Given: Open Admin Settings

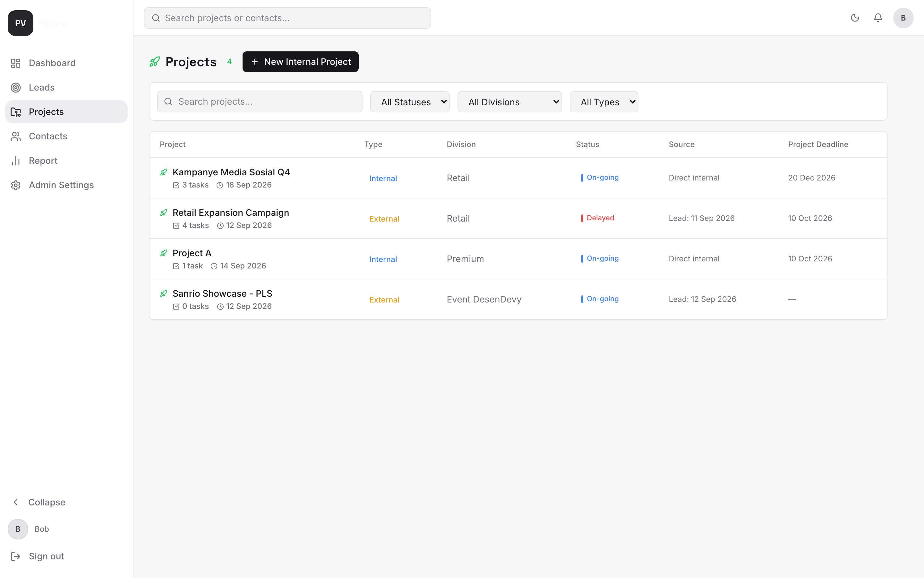Looking at the screenshot, I should 66,185.
